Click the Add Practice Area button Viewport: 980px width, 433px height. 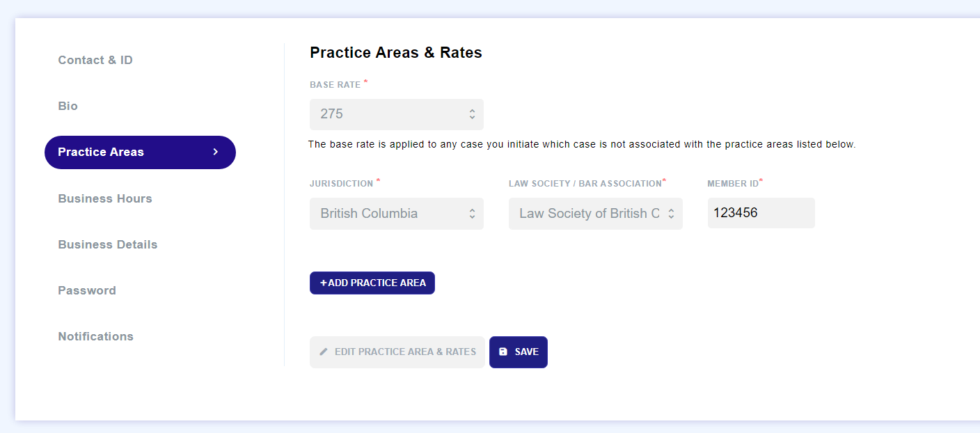coord(372,283)
